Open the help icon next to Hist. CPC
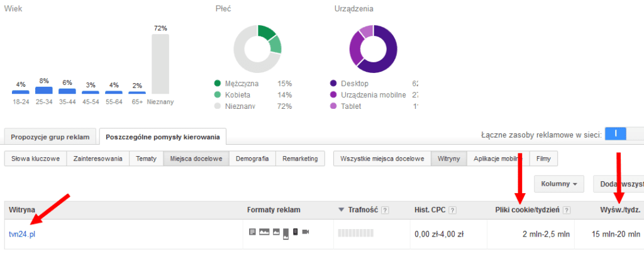The width and height of the screenshot is (644, 253). (452, 210)
